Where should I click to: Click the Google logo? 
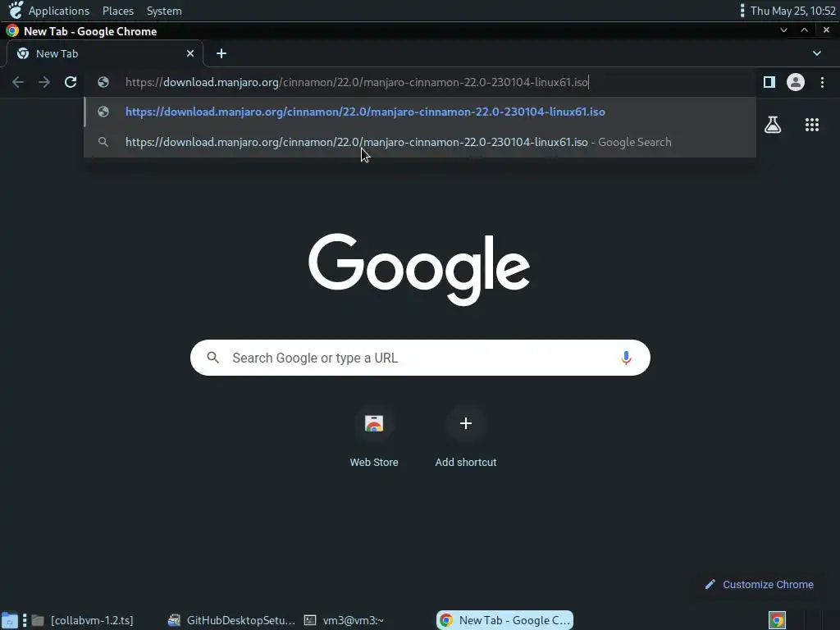coord(419,269)
